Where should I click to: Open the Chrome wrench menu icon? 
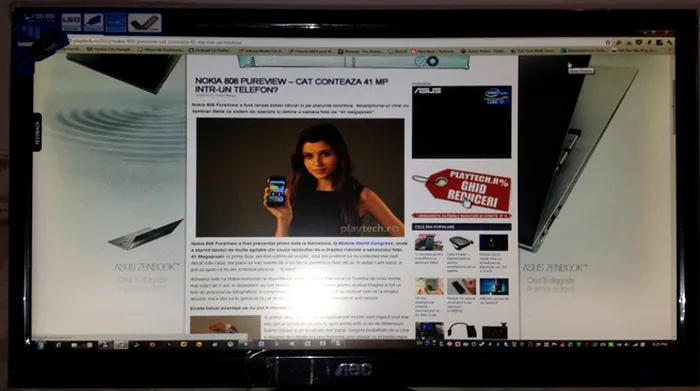[669, 42]
